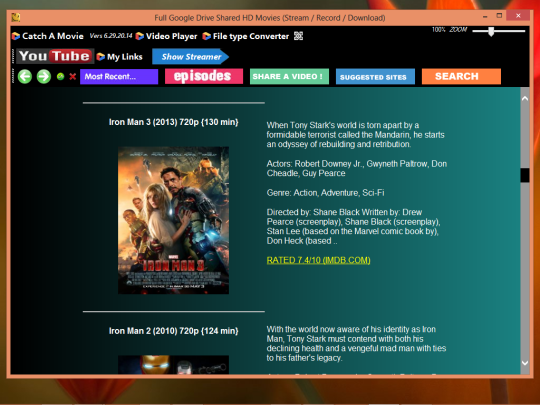This screenshot has width=540, height=405.
Task: Click the pink episodes button
Action: coord(204,76)
